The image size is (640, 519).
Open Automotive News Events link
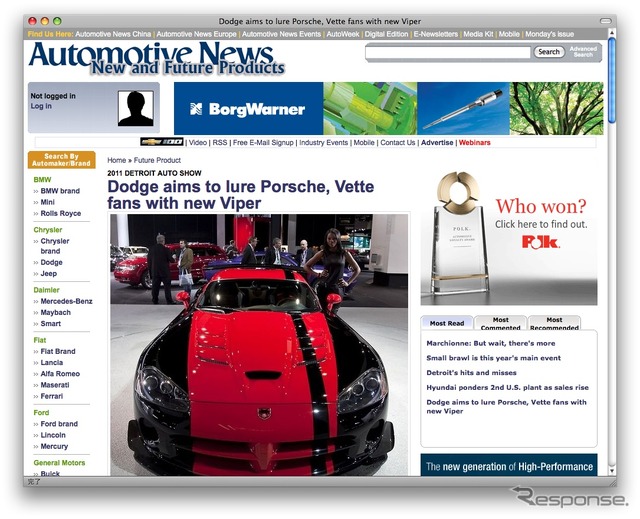[281, 34]
